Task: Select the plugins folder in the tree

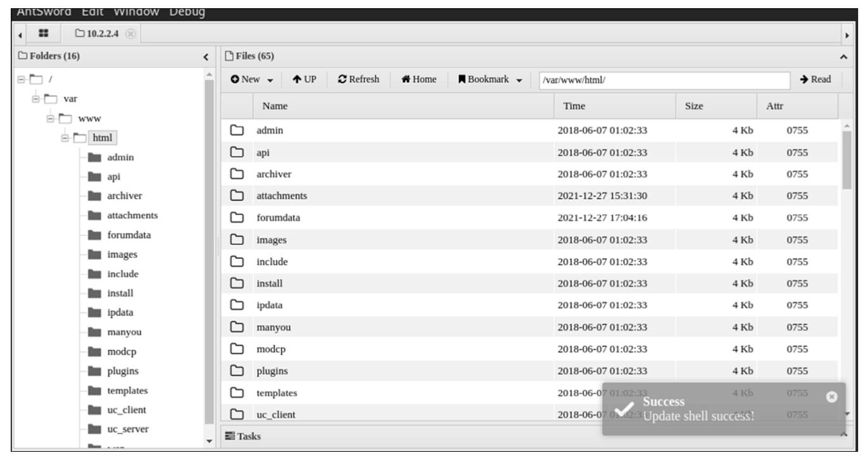Action: (123, 371)
